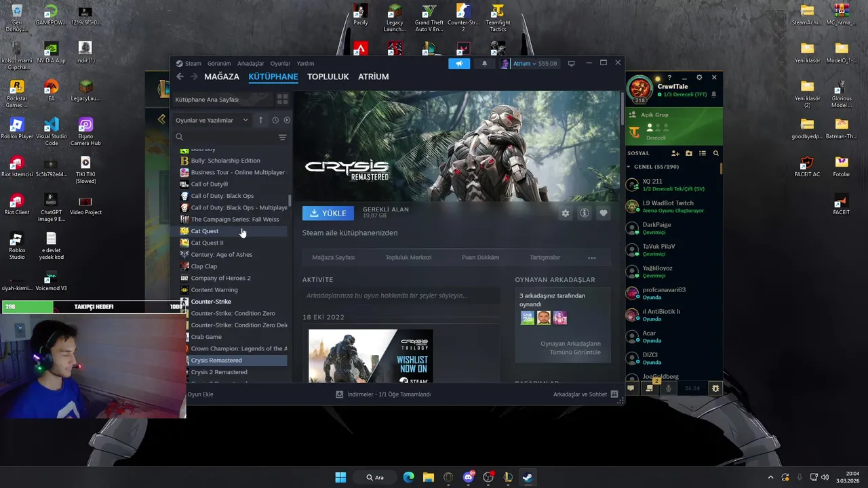Select Crysis 2 Remastered in library
Screen dimensions: 868x488
(x=233, y=372)
